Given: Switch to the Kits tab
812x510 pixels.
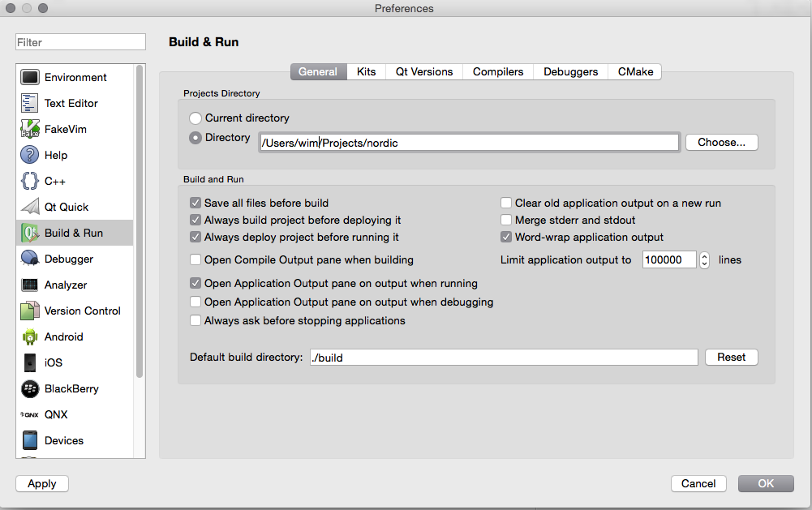Looking at the screenshot, I should (366, 72).
